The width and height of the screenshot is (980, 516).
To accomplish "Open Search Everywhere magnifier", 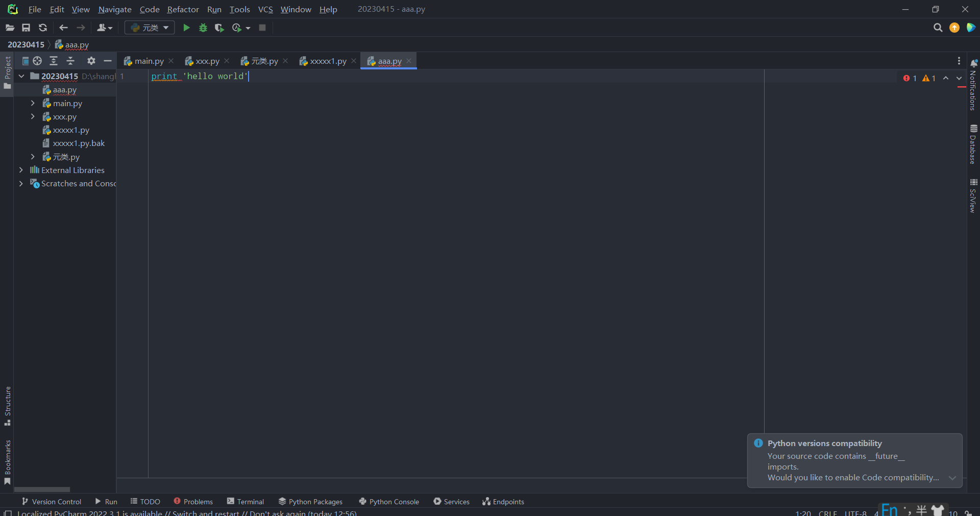I will tap(938, 28).
